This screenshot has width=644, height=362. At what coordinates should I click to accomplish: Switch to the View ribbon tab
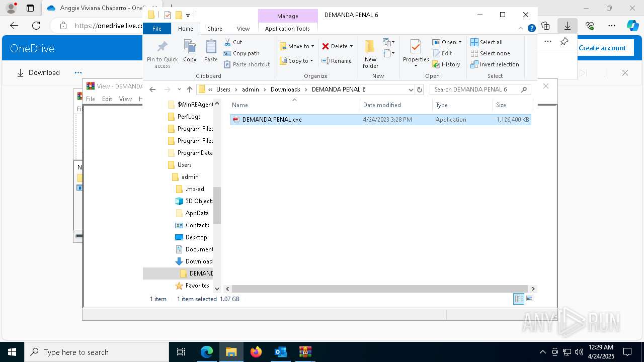(x=243, y=29)
